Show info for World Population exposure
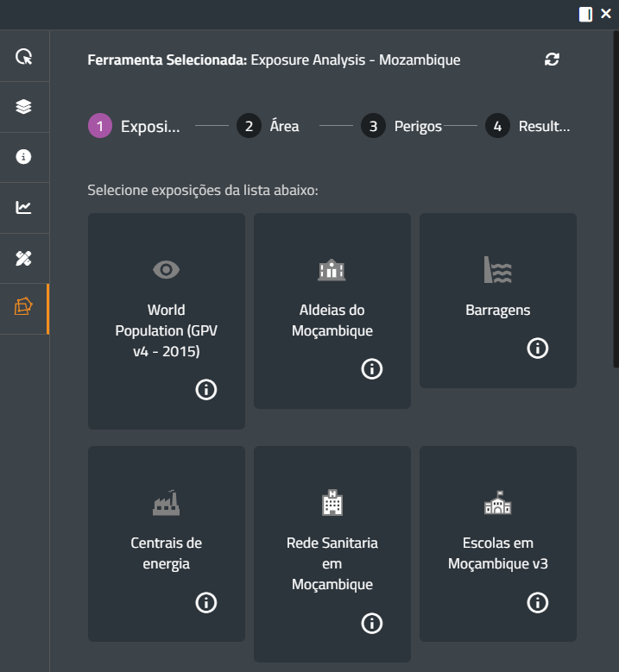Image resolution: width=619 pixels, height=672 pixels. (x=205, y=390)
